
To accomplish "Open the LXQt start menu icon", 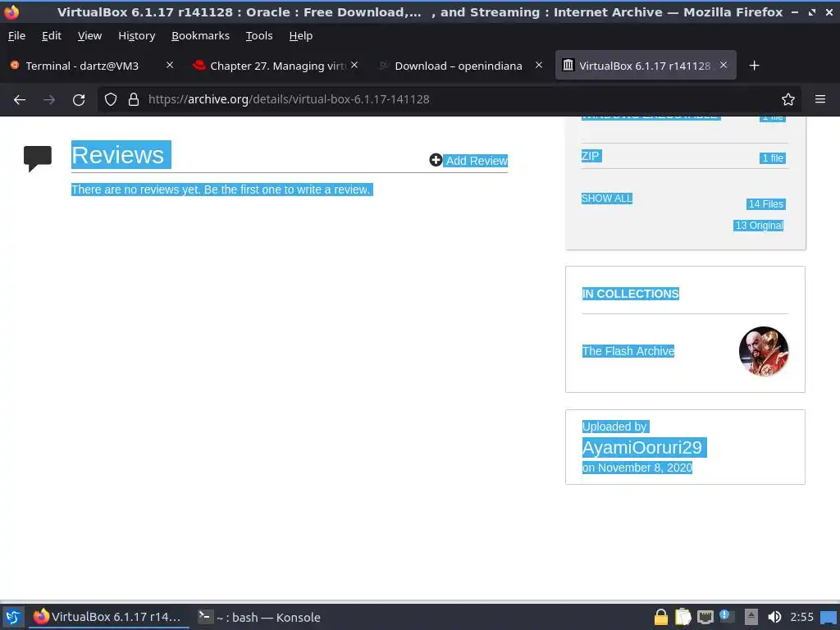I will click(13, 617).
